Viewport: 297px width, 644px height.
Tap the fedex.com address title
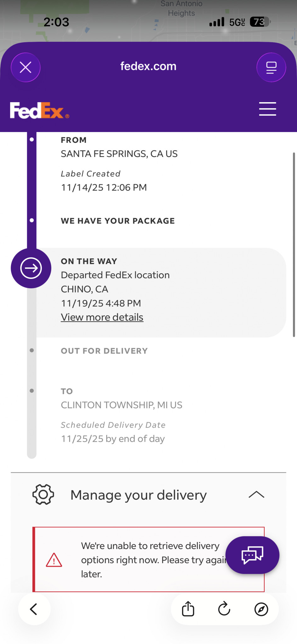click(148, 66)
